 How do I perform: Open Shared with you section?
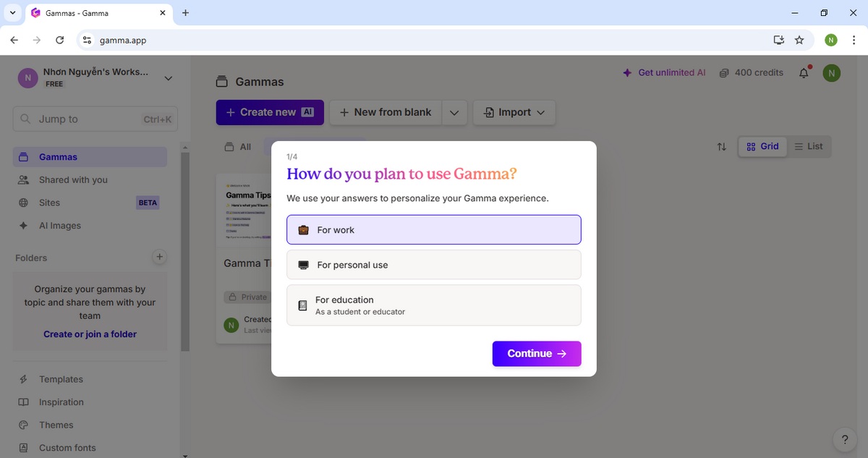tap(90, 179)
